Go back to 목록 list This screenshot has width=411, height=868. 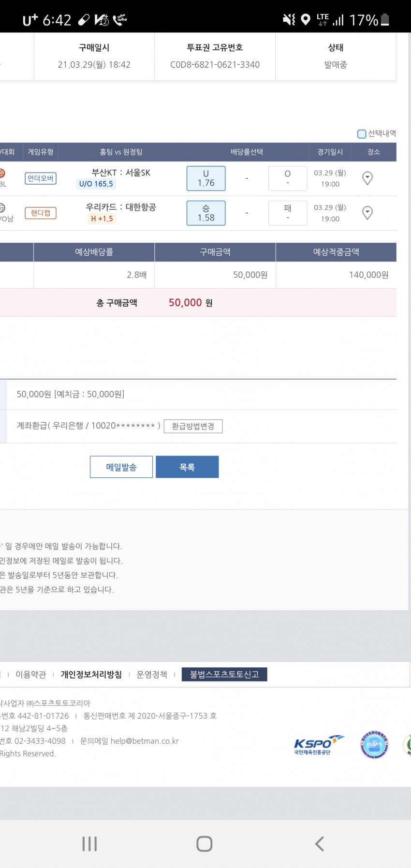click(x=187, y=467)
